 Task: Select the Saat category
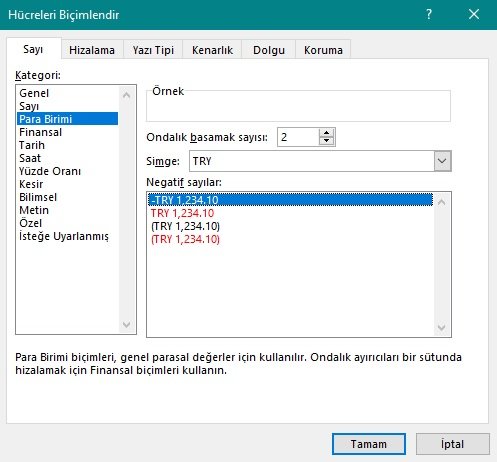pyautogui.click(x=68, y=158)
